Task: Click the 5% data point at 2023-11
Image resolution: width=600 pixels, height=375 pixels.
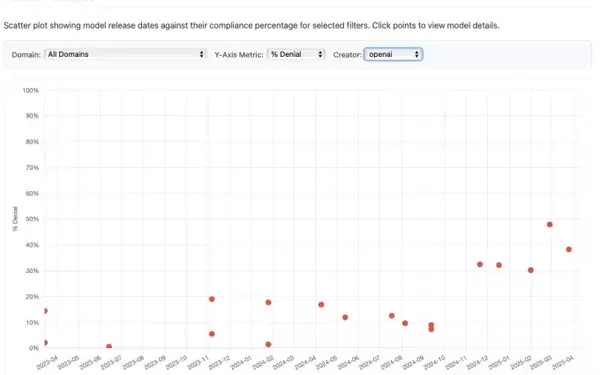Action: (212, 334)
